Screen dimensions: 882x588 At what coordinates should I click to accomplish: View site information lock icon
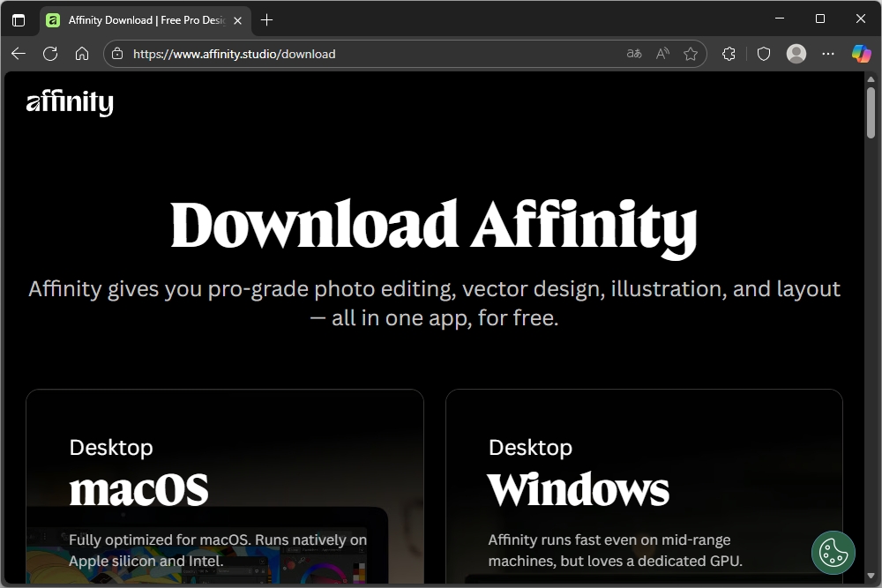click(x=117, y=54)
